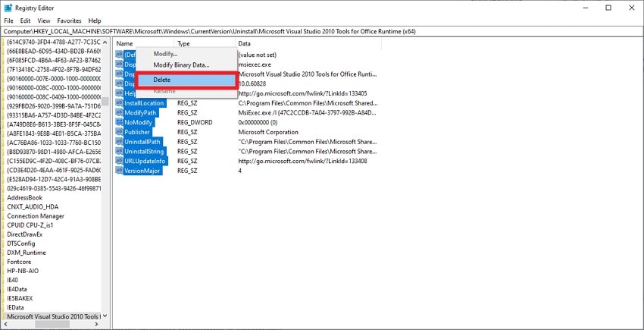Image resolution: width=644 pixels, height=330 pixels.
Task: Click the UninstallString value name
Action: tap(144, 152)
